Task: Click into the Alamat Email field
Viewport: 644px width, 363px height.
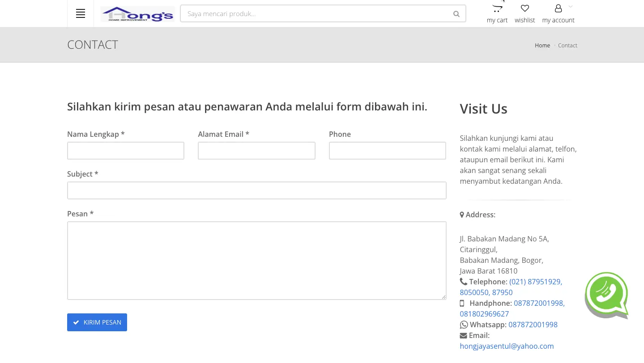Action: point(256,151)
